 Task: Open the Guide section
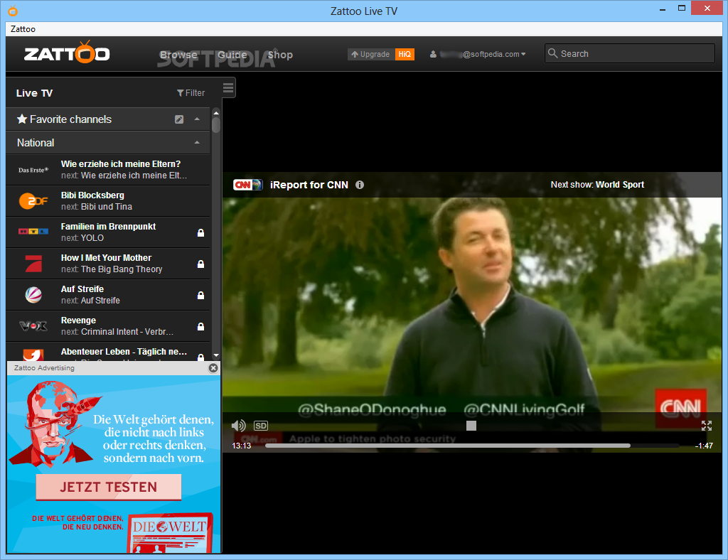(x=232, y=55)
